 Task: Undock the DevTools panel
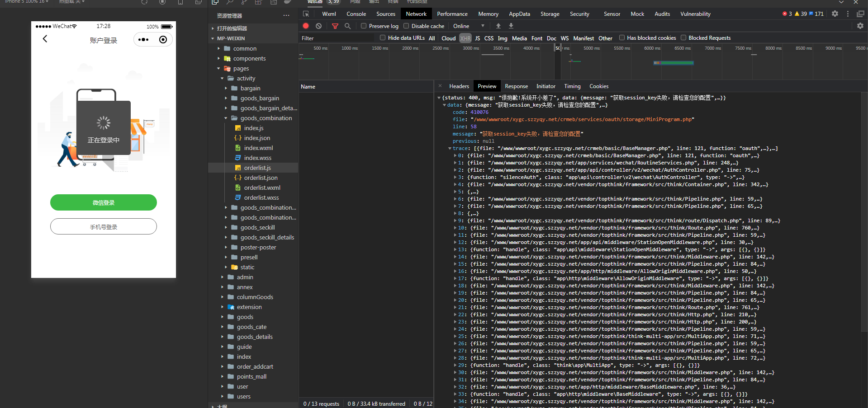click(860, 14)
